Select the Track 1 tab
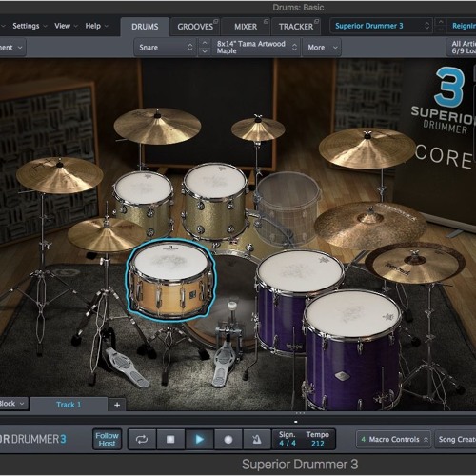 tap(69, 405)
